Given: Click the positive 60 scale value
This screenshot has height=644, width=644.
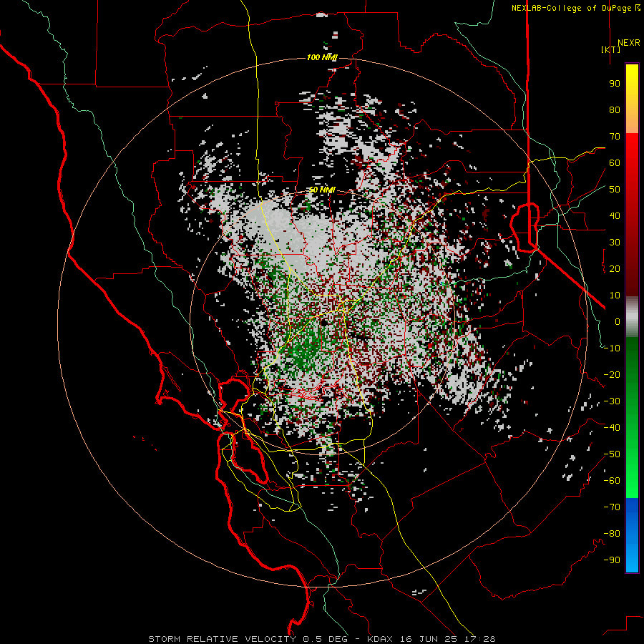Looking at the screenshot, I should click(615, 162).
